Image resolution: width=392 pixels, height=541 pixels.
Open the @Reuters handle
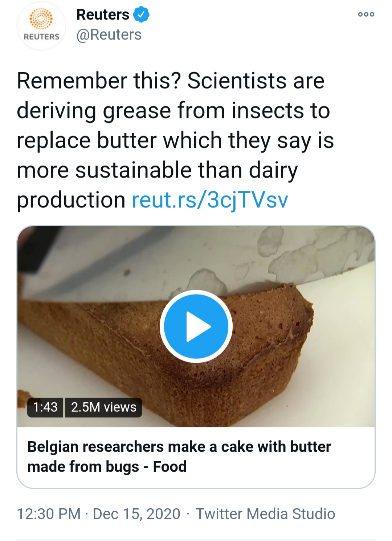[109, 35]
